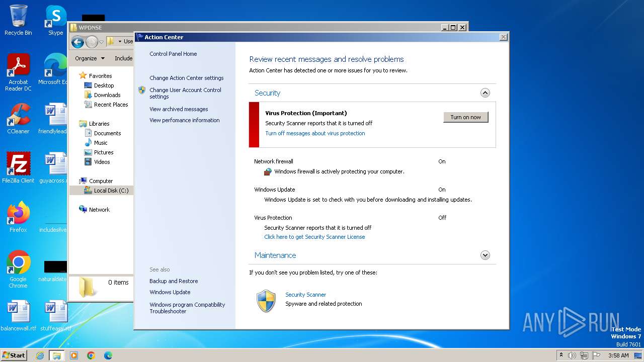The width and height of the screenshot is (644, 362).
Task: Click the network tray icon
Action: 584,355
